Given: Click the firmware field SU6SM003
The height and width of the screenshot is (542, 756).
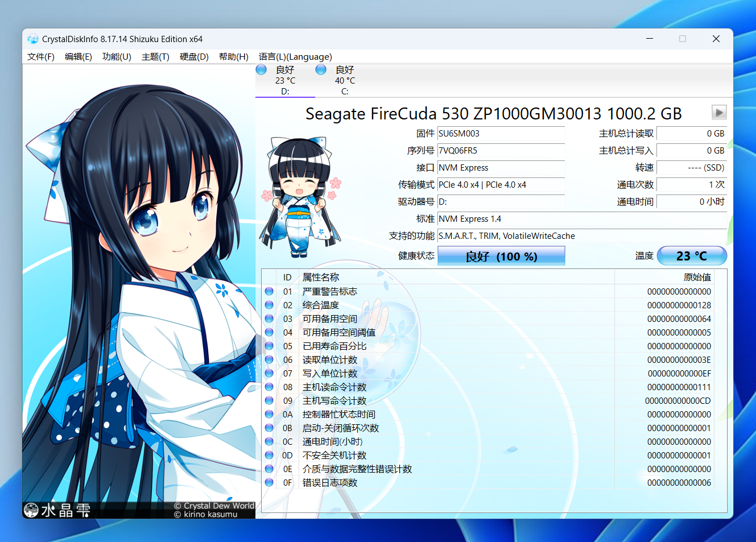Looking at the screenshot, I should (x=501, y=134).
